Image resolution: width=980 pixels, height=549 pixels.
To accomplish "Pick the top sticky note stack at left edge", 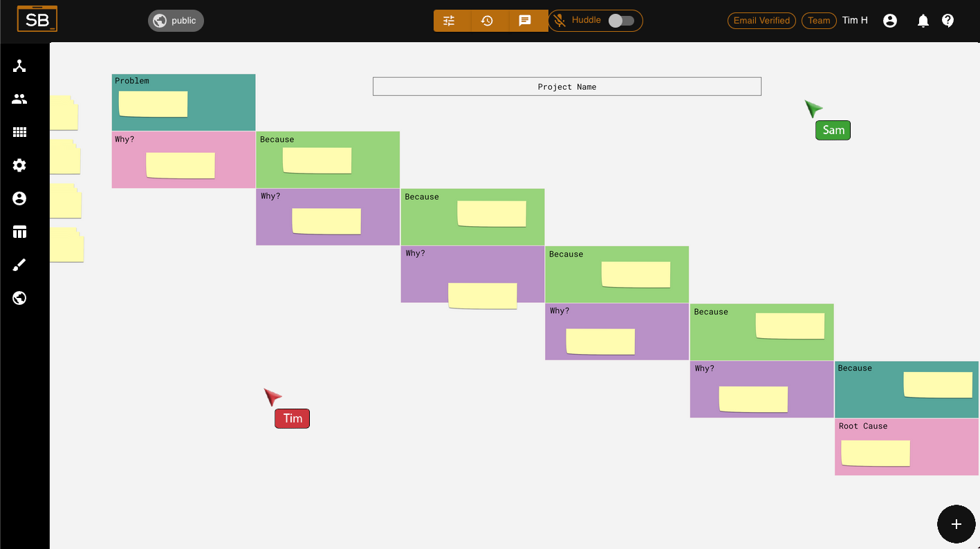I will pyautogui.click(x=64, y=113).
